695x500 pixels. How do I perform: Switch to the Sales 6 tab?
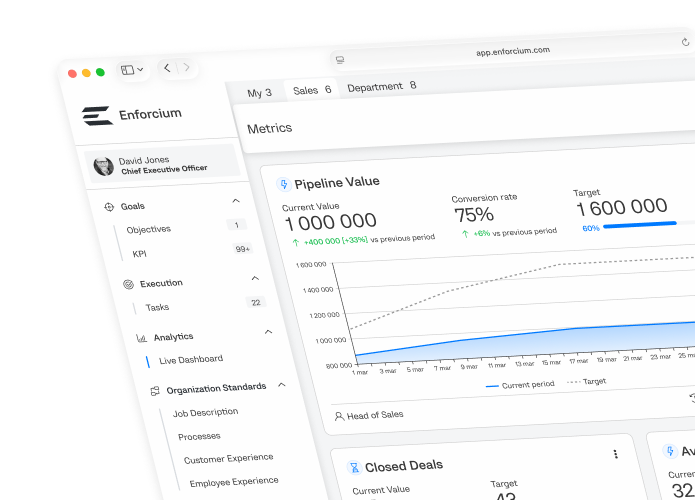[x=312, y=90]
